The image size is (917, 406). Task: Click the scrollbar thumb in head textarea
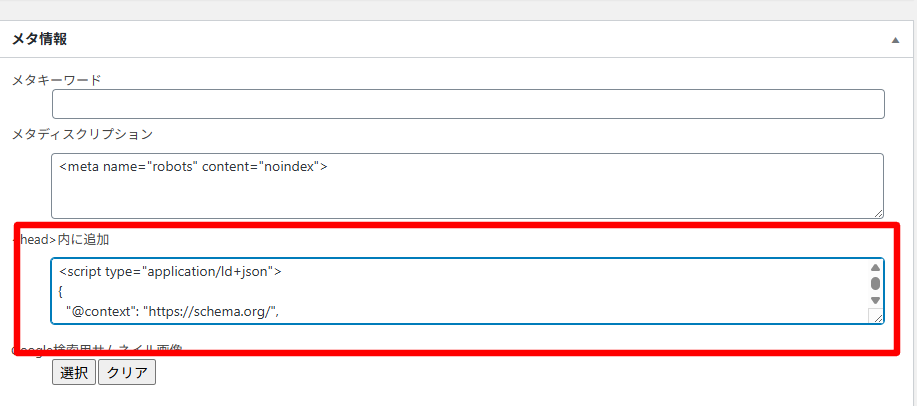click(875, 283)
